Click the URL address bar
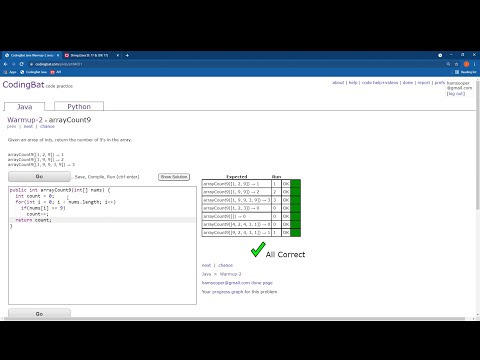Image resolution: width=480 pixels, height=360 pixels. [x=233, y=64]
